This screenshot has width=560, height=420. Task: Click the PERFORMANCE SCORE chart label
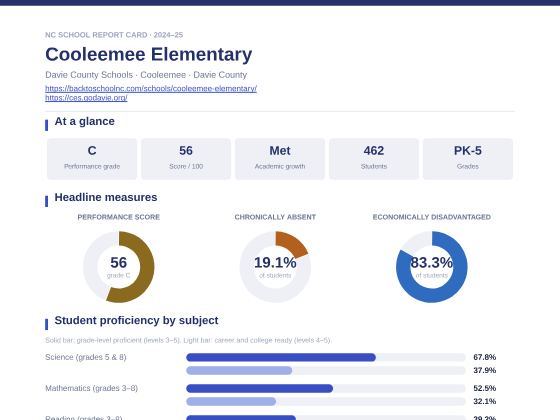pyautogui.click(x=119, y=217)
